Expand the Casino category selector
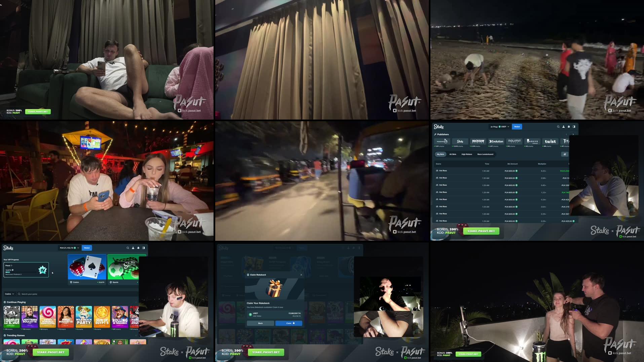Viewport: 644px width, 362px height. [9, 294]
